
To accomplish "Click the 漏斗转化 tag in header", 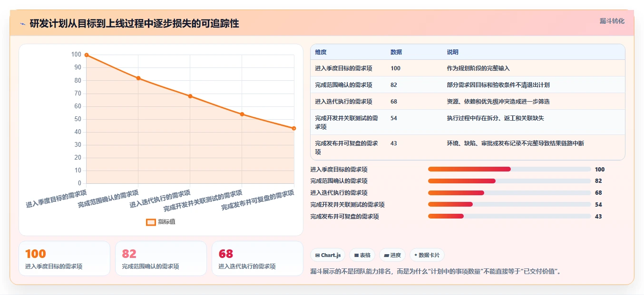I will tap(612, 21).
